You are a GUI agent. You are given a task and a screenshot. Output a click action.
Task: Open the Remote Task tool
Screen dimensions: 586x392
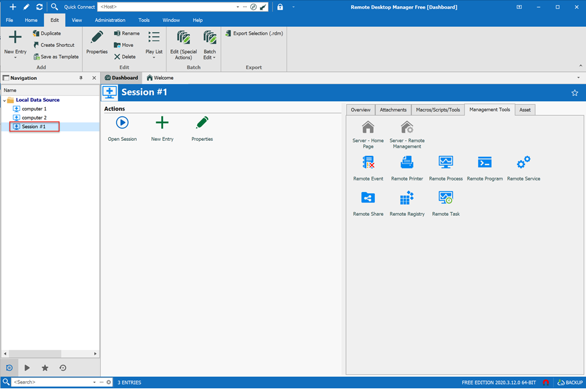[446, 198]
